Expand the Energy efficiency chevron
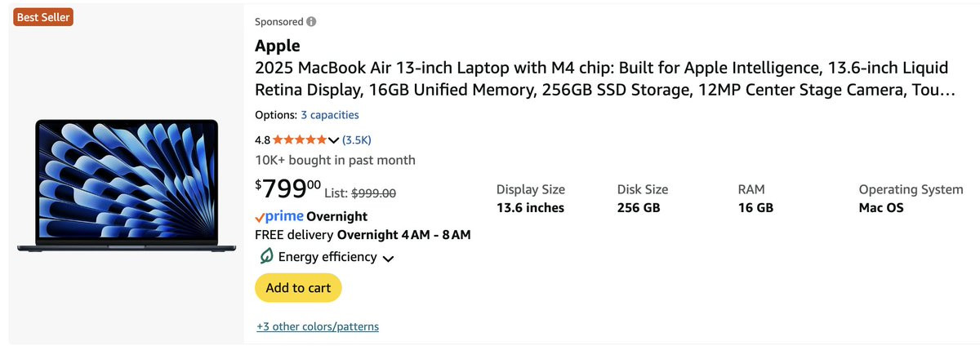This screenshot has width=980, height=350. click(x=388, y=259)
